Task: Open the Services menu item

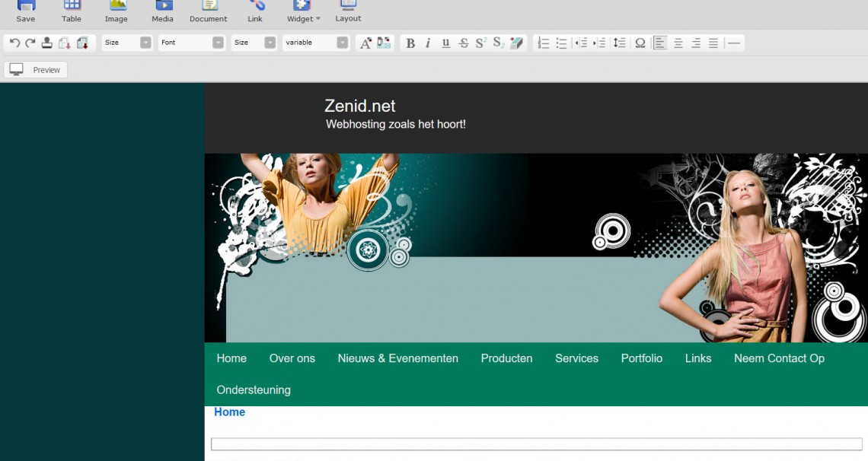Action: [577, 358]
